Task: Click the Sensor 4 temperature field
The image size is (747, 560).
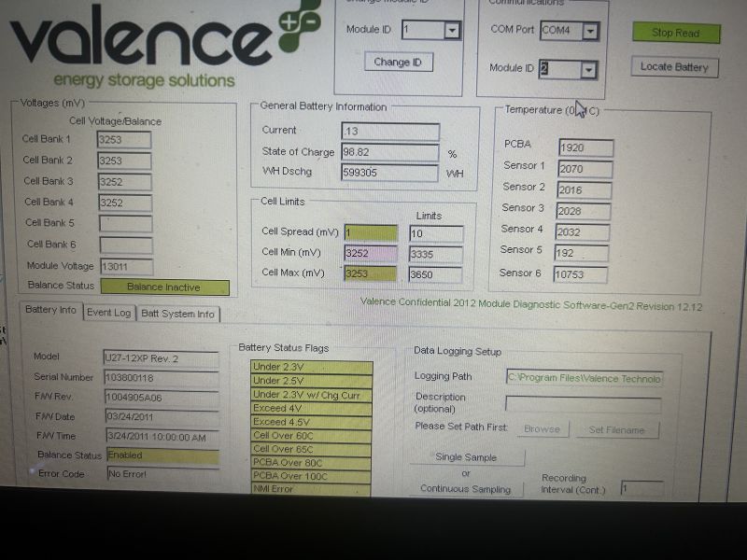Action: [582, 232]
